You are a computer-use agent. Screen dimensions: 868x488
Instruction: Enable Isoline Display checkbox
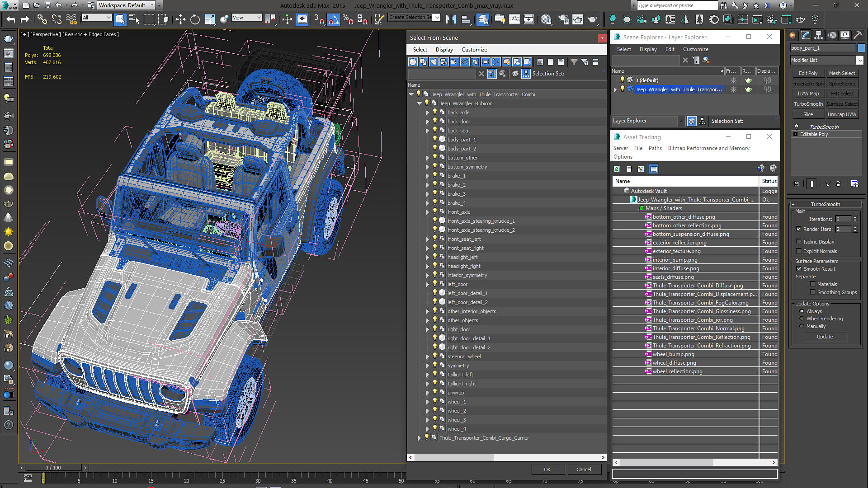(799, 242)
